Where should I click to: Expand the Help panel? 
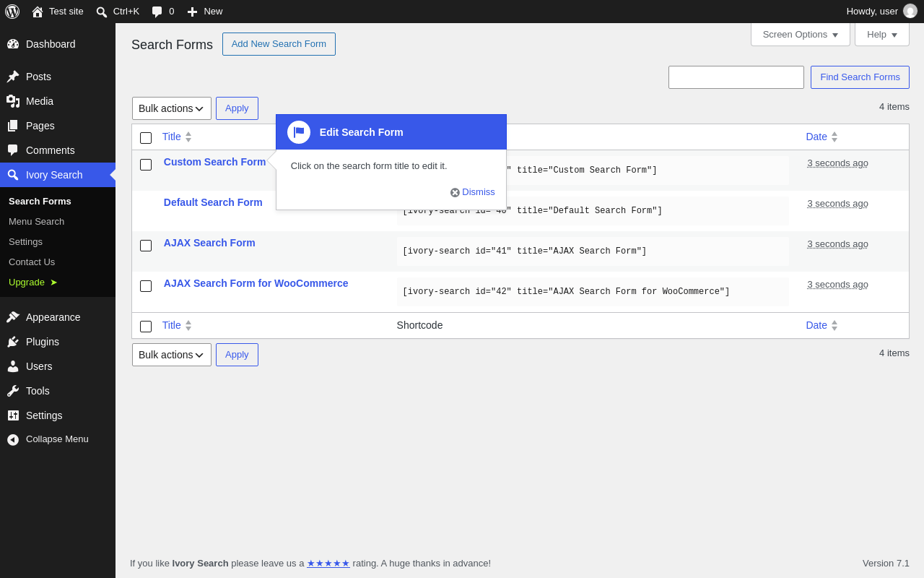pyautogui.click(x=882, y=34)
